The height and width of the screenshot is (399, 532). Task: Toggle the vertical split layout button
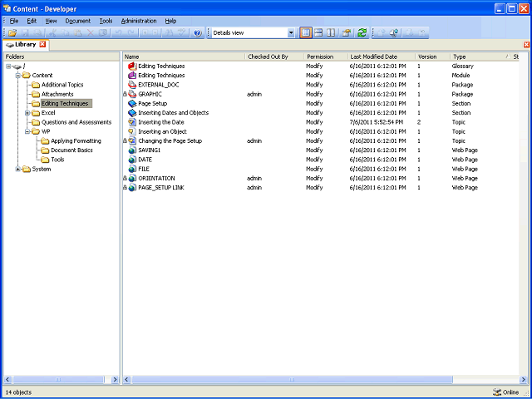pos(331,33)
